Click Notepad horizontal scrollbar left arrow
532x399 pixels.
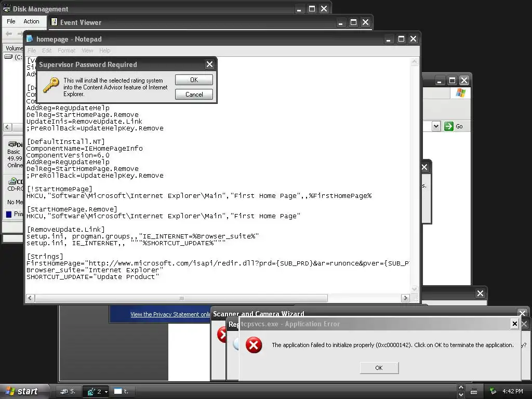point(30,298)
